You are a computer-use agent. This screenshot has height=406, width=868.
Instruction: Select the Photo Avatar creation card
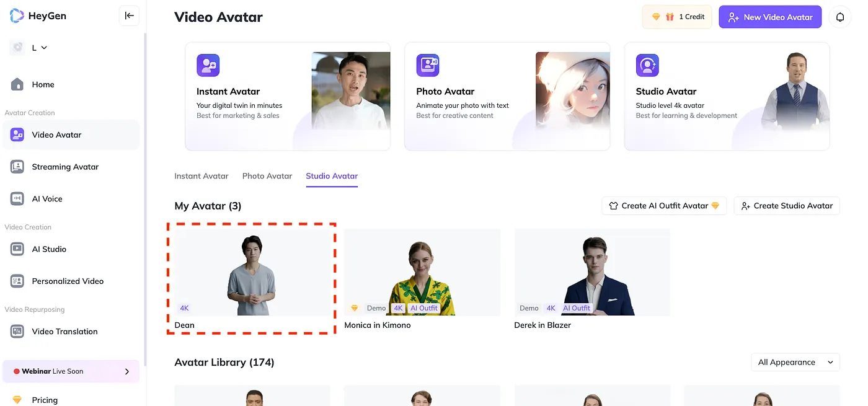tap(507, 96)
